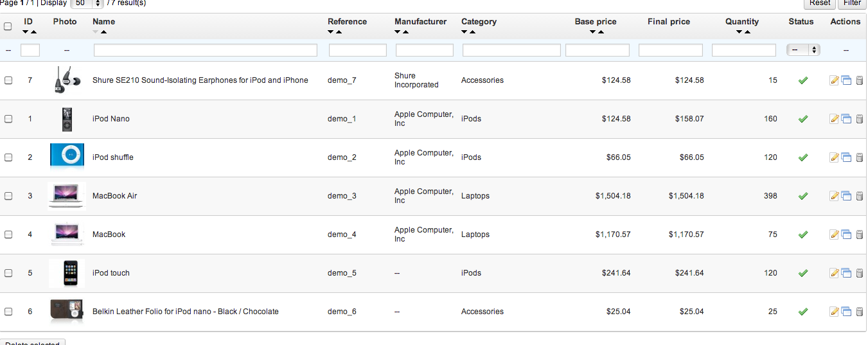
Task: Click the Filter button
Action: (x=852, y=3)
